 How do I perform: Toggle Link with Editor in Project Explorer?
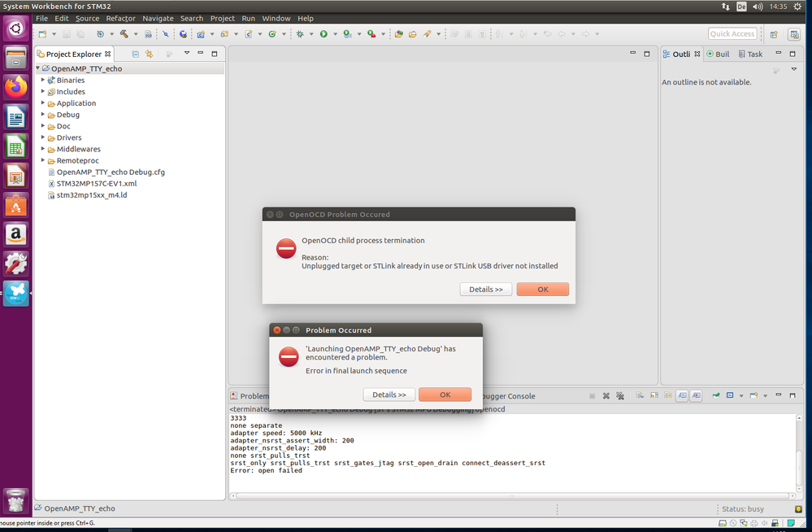click(149, 54)
